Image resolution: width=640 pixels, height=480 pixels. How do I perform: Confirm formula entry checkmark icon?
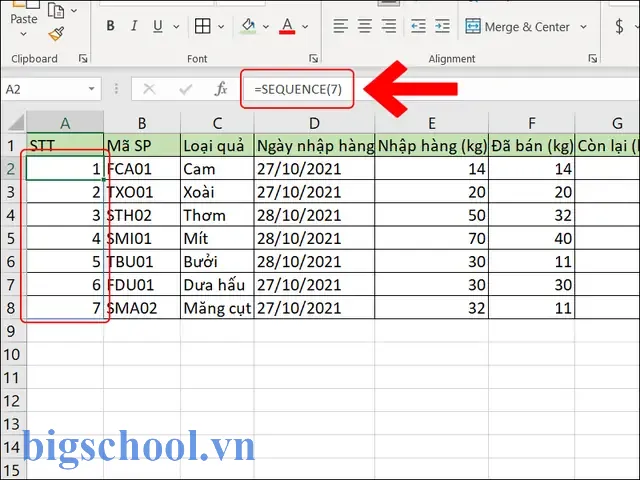point(186,89)
